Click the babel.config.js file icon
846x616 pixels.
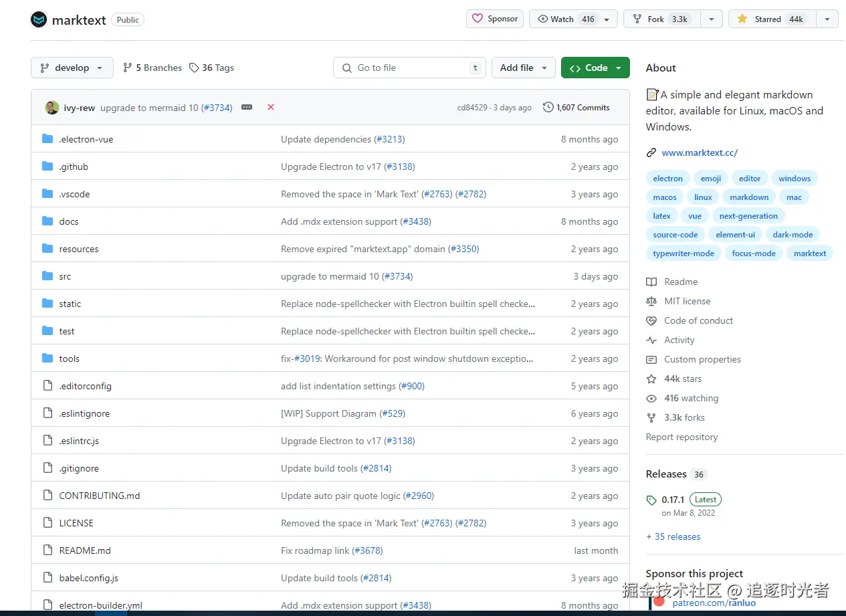pos(47,578)
